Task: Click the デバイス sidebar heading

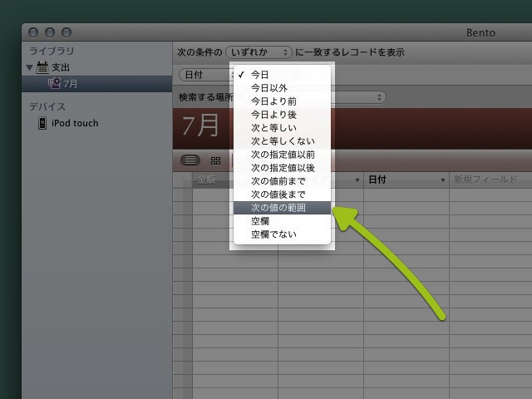Action: pyautogui.click(x=47, y=106)
